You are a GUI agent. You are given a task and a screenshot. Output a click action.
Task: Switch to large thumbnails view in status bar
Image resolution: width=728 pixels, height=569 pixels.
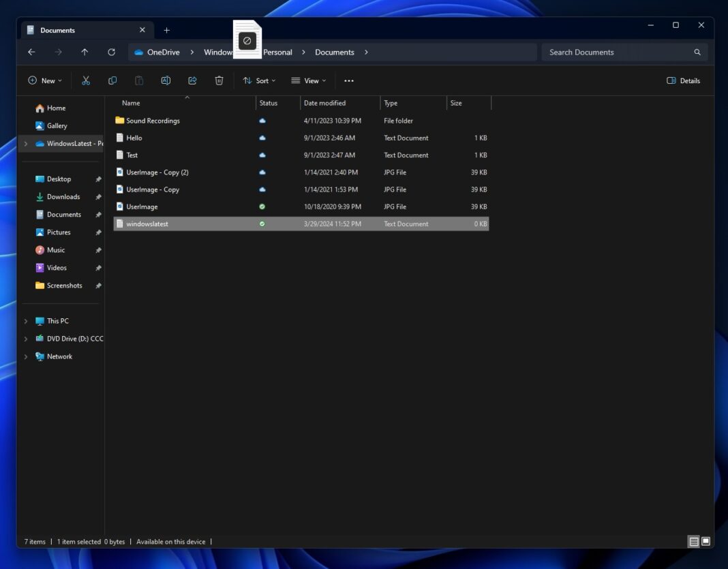tap(706, 541)
